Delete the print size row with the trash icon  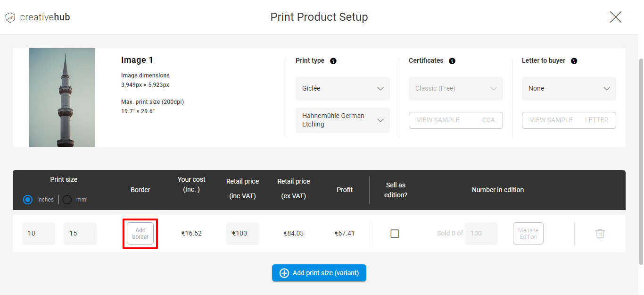tap(600, 233)
